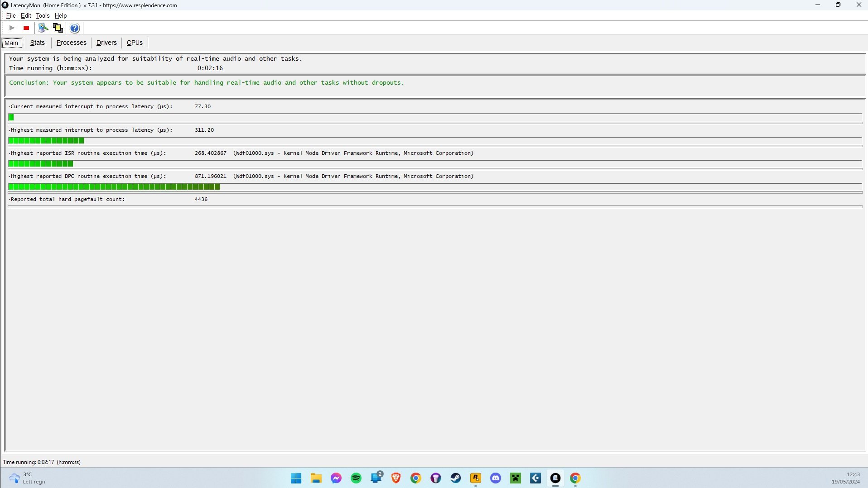Click the hard pagefault count 4436
868x488 pixels.
click(201, 199)
